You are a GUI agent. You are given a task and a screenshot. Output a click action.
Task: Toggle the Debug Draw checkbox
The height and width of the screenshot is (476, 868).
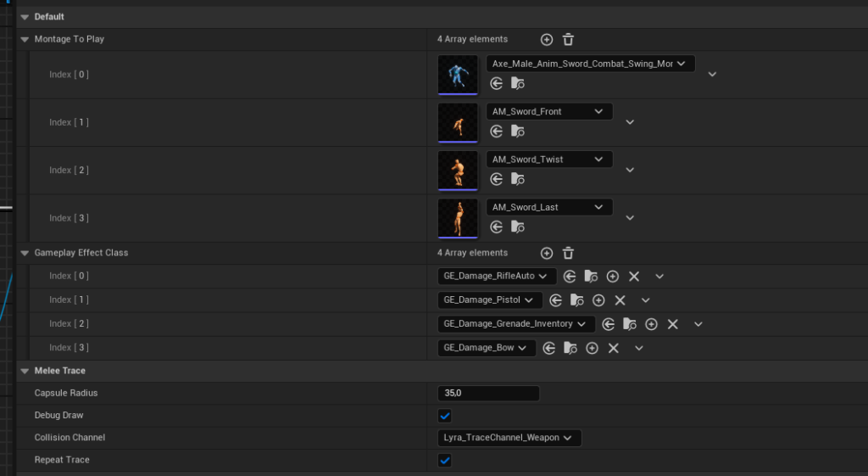click(x=445, y=416)
